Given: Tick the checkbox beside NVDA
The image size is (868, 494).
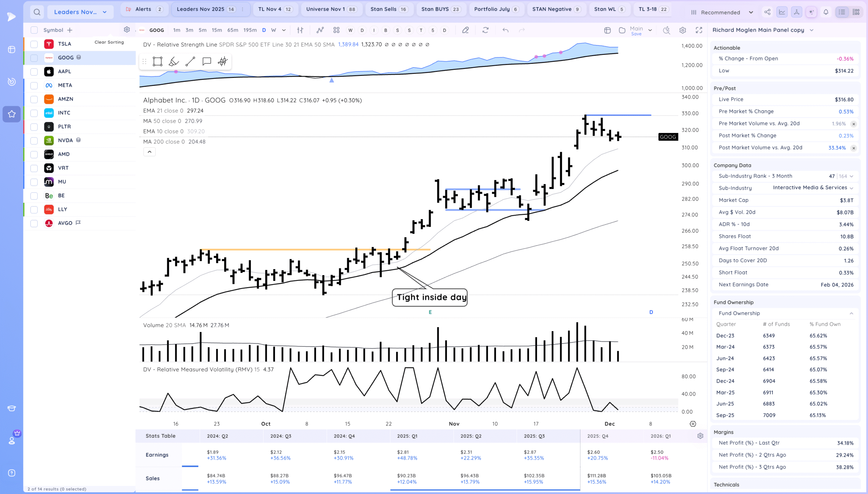Looking at the screenshot, I should 34,140.
